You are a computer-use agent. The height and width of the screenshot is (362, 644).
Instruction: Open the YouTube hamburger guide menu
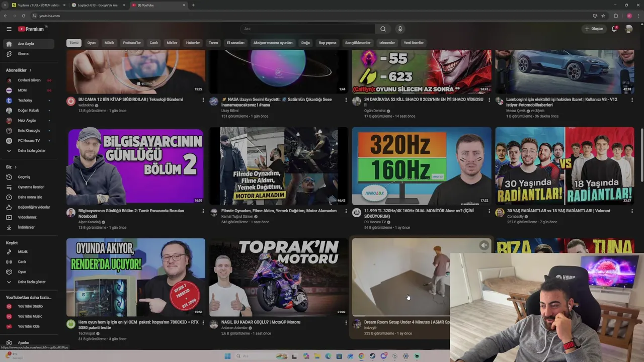pyautogui.click(x=9, y=29)
